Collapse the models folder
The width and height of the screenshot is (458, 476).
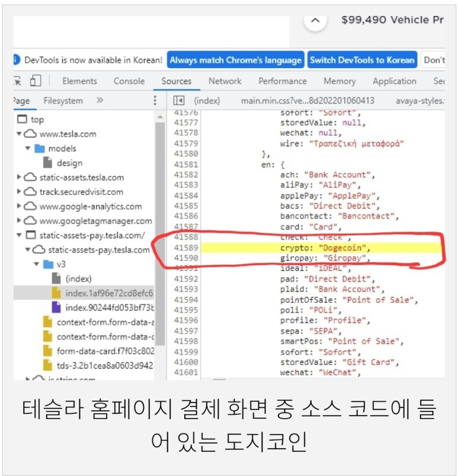[x=28, y=148]
